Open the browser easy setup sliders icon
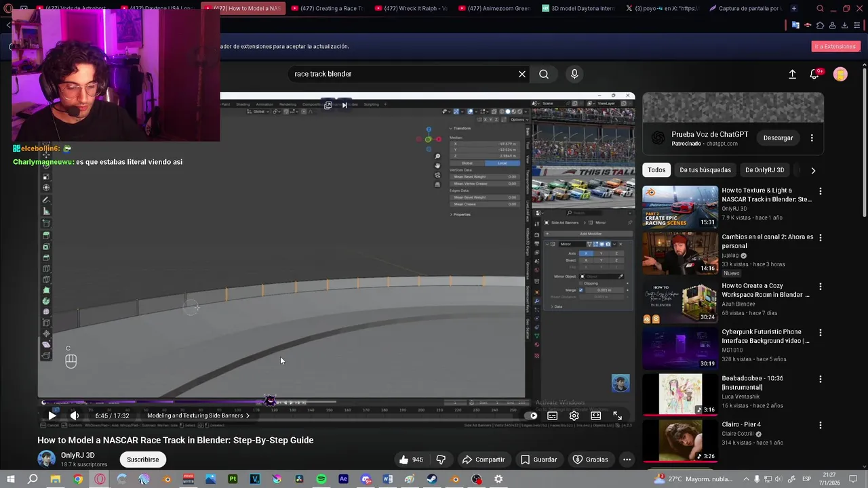The image size is (868, 488). 857,25
